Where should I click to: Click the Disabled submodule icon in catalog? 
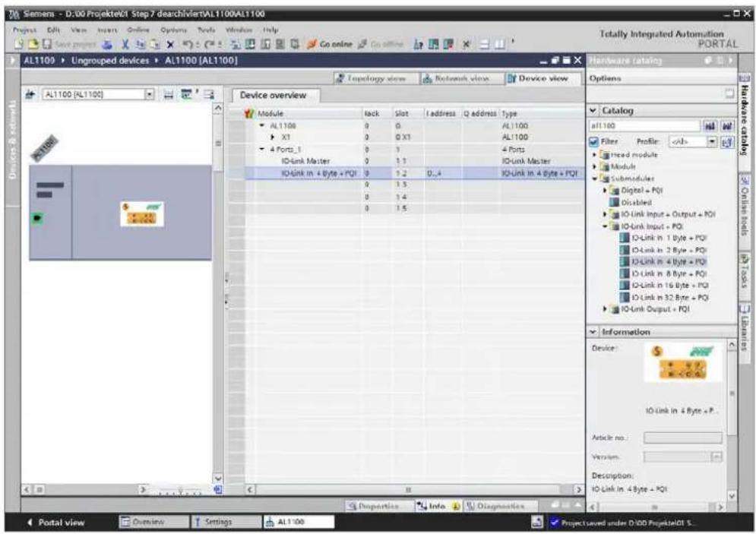click(x=614, y=202)
